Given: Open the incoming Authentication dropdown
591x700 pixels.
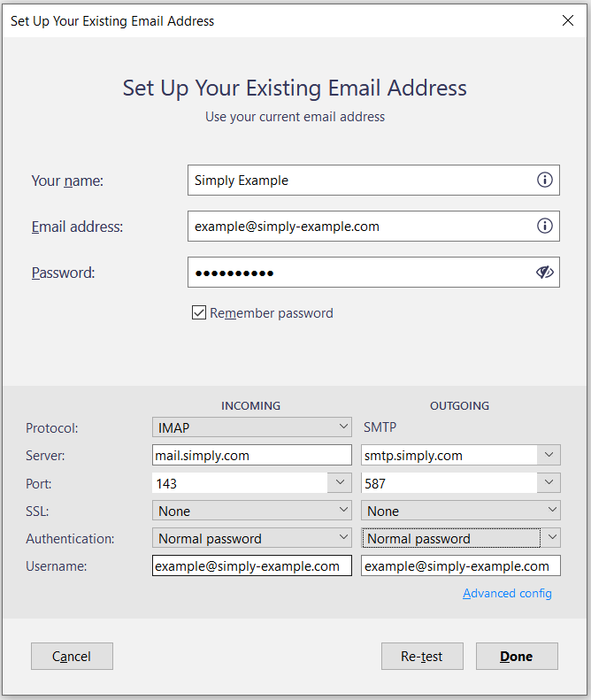Looking at the screenshot, I should tap(252, 538).
